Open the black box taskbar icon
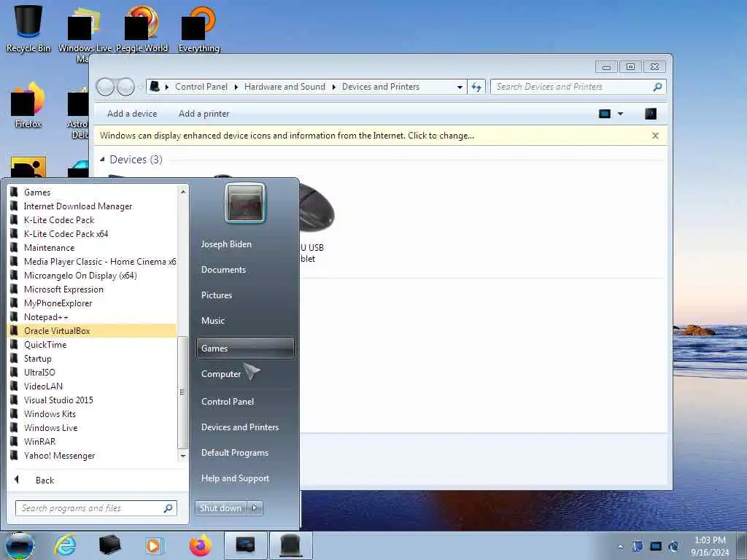 pyautogui.click(x=109, y=545)
